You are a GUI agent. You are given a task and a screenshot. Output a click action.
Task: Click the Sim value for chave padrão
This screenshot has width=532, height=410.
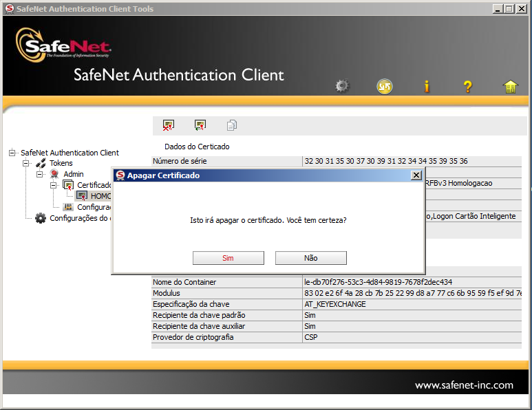(310, 315)
